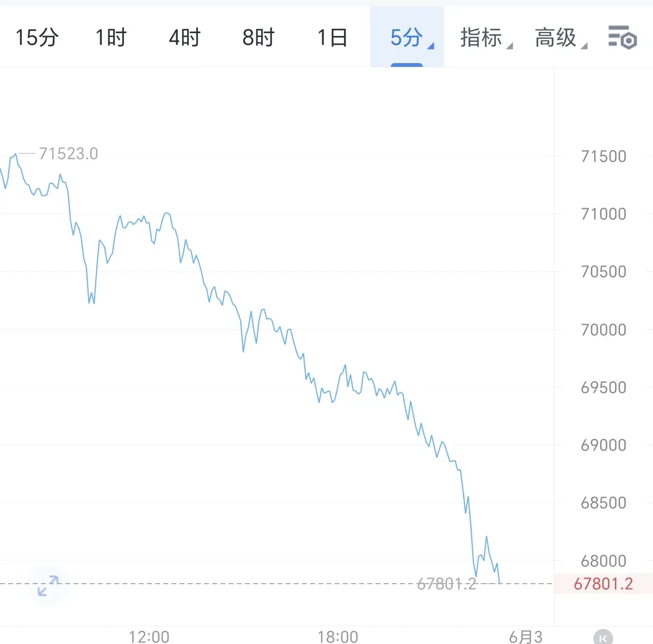Choose the 4时 chart interval

pos(184,38)
